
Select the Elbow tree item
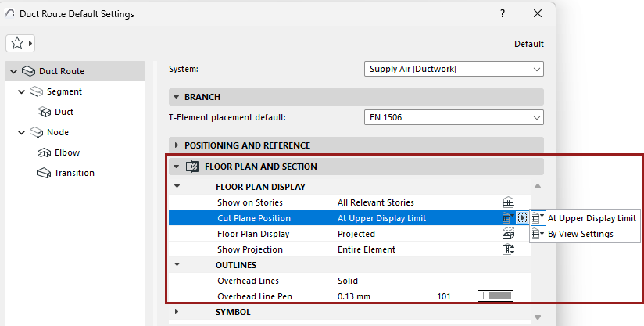click(67, 152)
